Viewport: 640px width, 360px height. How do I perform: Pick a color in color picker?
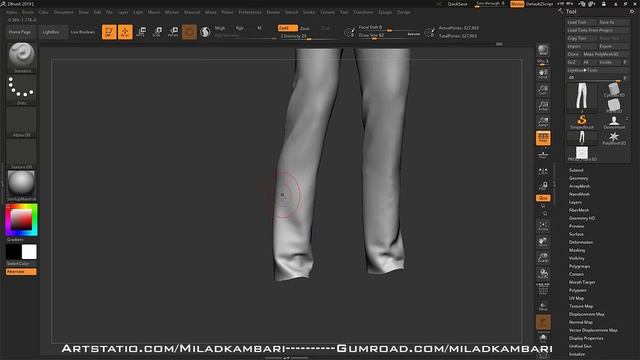coord(21,220)
